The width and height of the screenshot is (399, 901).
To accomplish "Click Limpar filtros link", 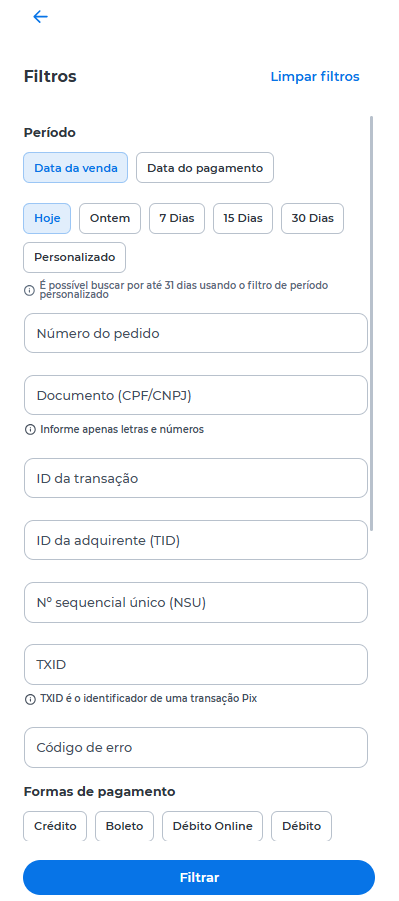I will click(x=315, y=76).
